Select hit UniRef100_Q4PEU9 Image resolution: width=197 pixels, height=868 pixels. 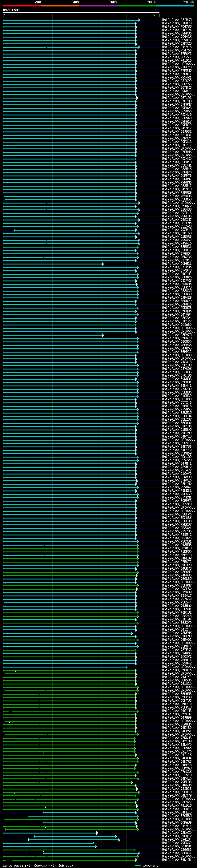177,558
